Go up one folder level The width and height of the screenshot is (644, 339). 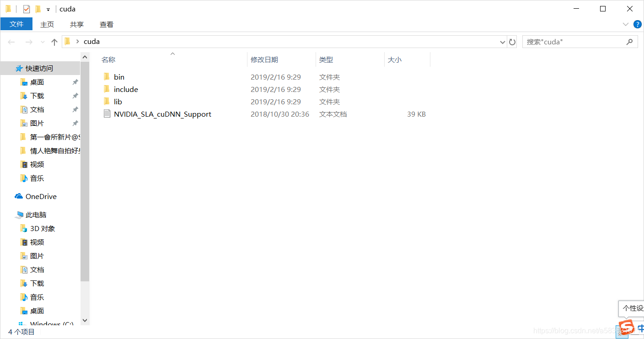click(54, 42)
